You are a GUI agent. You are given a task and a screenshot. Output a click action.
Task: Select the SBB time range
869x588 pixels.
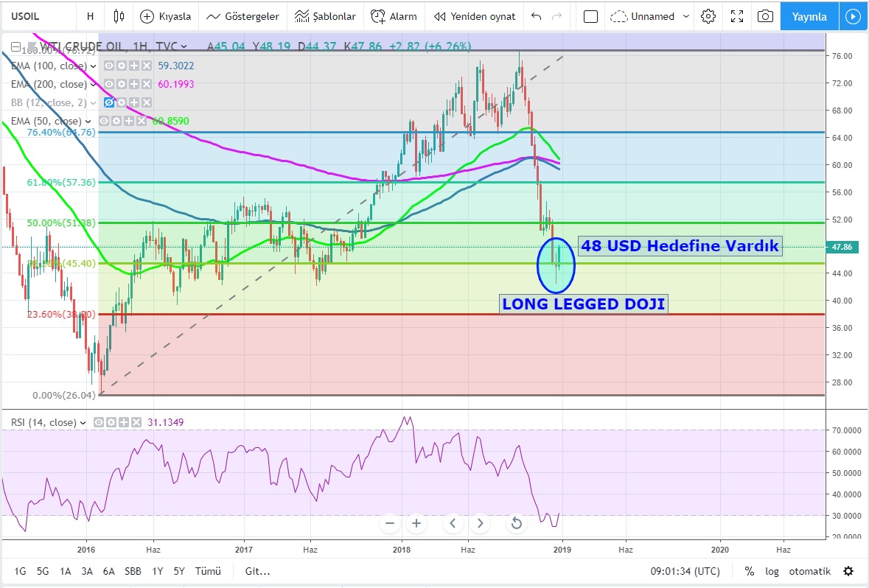point(133,571)
